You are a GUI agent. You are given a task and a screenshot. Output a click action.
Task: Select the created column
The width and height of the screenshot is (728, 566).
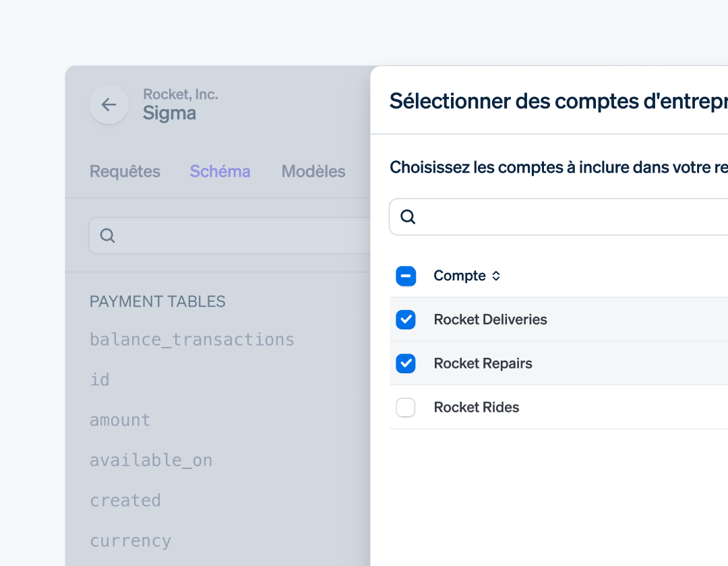(x=125, y=501)
